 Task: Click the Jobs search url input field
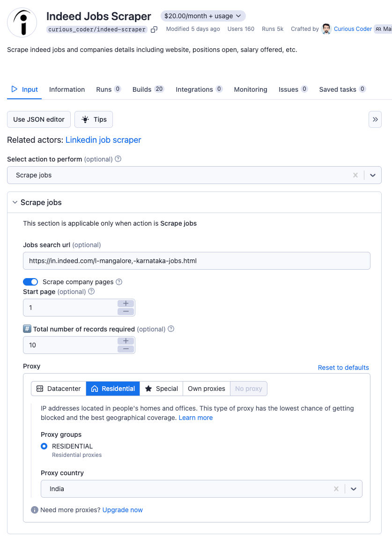(x=197, y=261)
